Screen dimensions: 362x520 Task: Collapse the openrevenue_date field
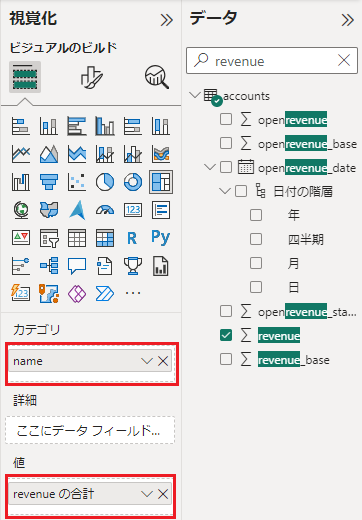(210, 167)
